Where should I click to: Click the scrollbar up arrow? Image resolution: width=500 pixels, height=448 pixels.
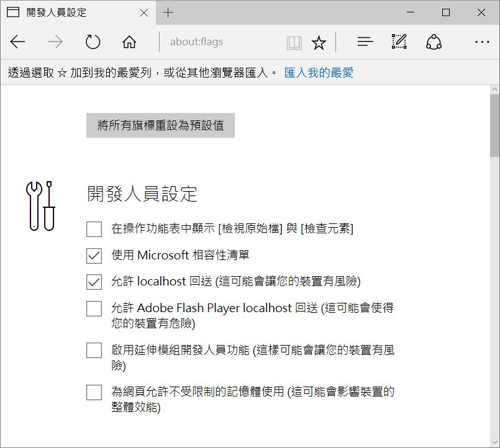click(495, 89)
